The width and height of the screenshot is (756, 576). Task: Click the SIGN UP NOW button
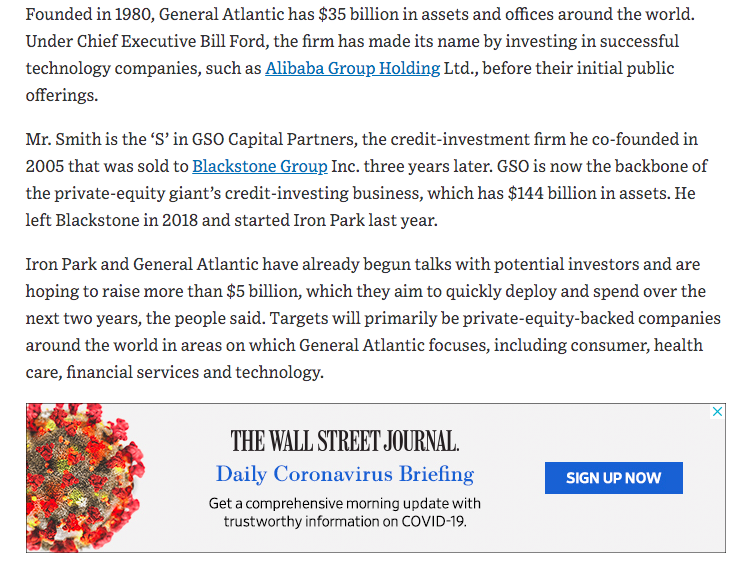(614, 478)
